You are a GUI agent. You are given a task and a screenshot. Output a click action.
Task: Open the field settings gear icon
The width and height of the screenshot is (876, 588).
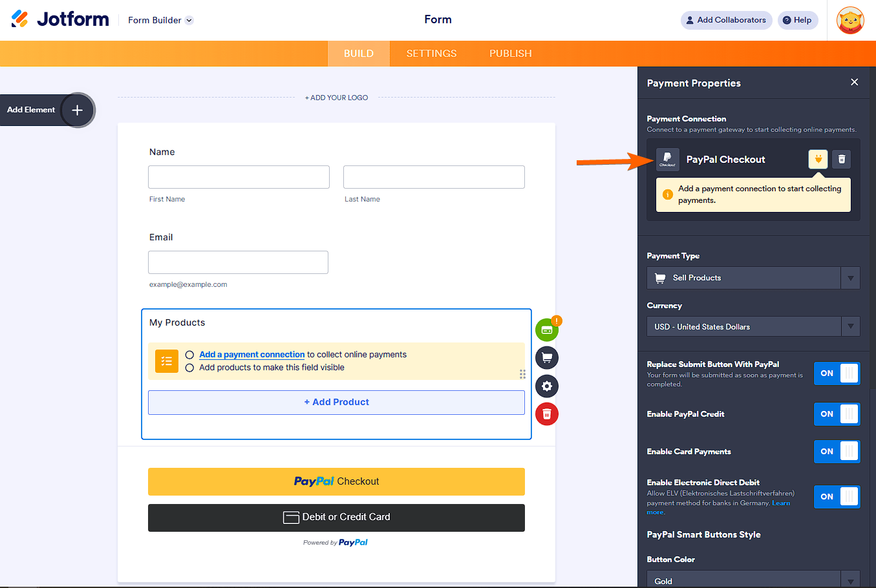click(547, 386)
